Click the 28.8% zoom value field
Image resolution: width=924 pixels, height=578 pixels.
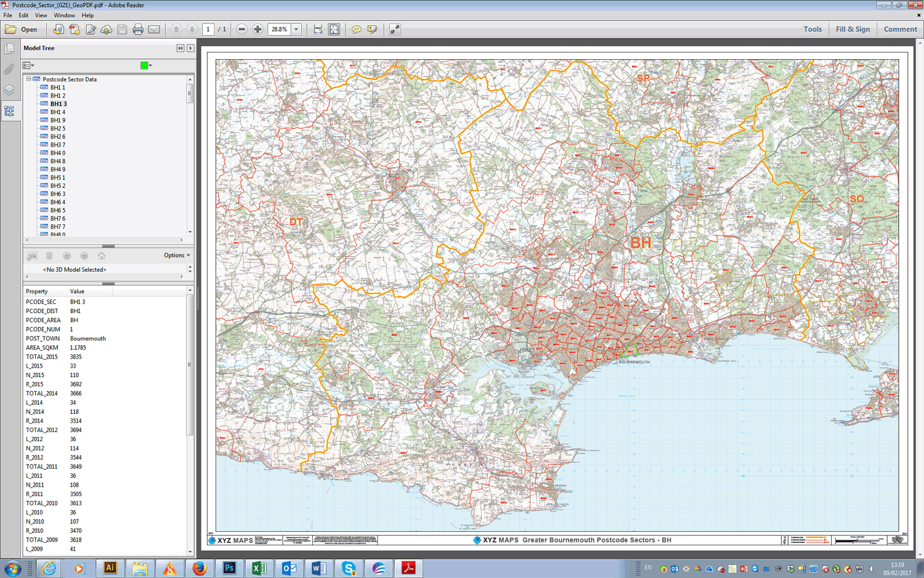(x=280, y=29)
